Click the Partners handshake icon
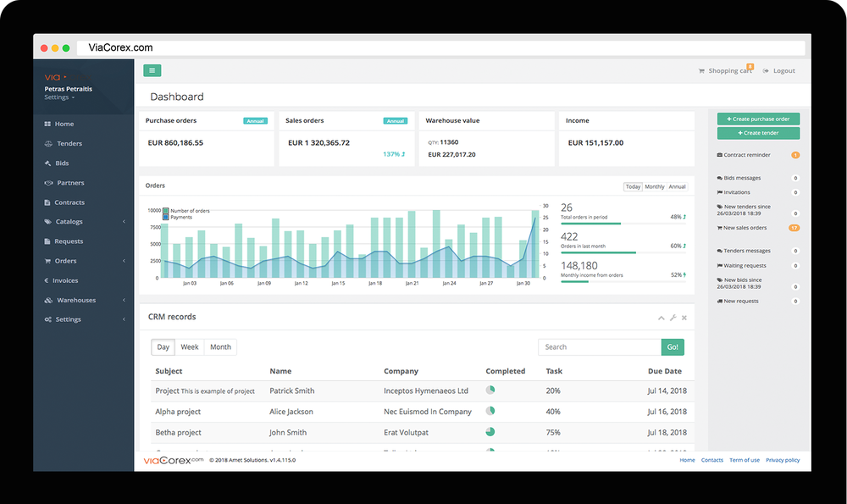Screen dimensions: 847x504 click(48, 183)
